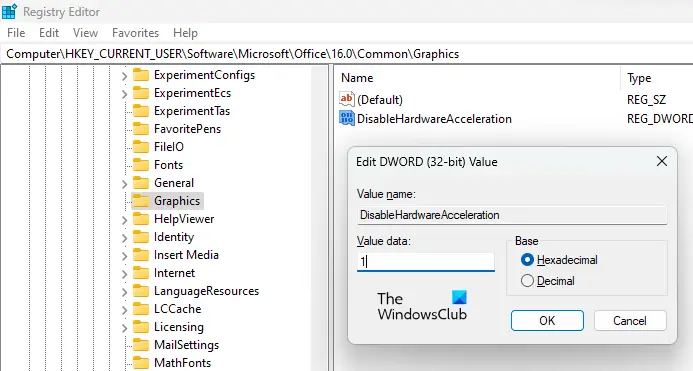Select the Hexadecimal base option
This screenshot has width=693, height=371.
[x=527, y=260]
